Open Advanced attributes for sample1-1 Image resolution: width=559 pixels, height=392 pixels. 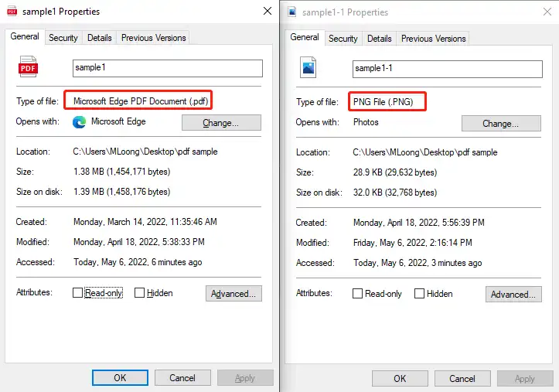[513, 295]
